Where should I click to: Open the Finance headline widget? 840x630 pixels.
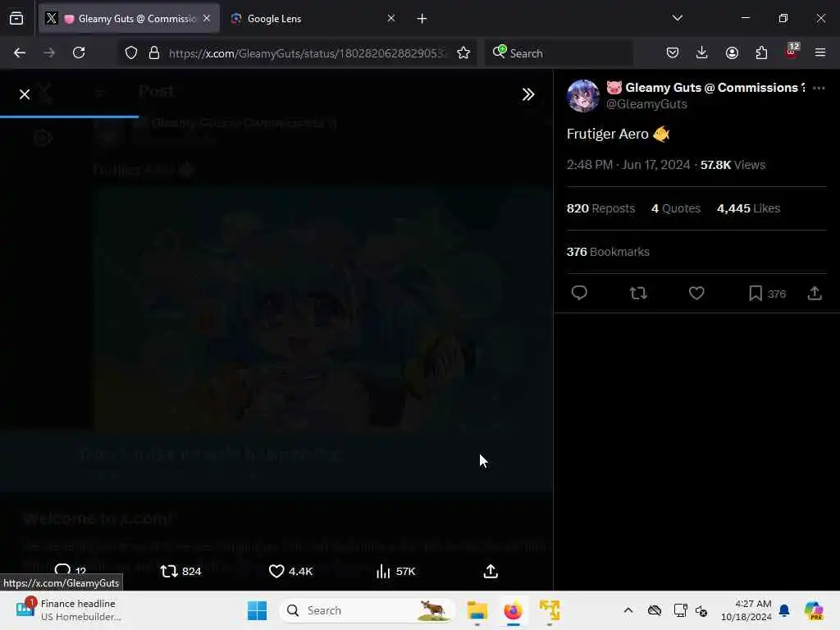(x=68, y=610)
